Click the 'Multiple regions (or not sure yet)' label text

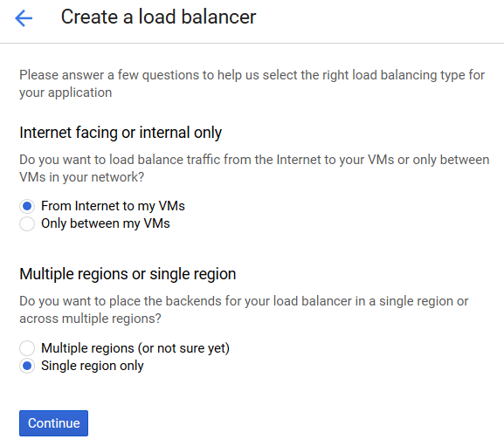tap(135, 348)
